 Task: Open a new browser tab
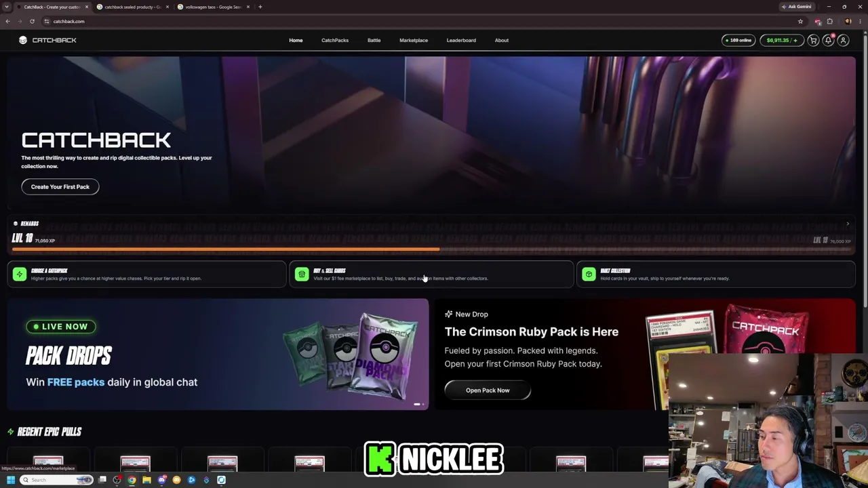(260, 7)
